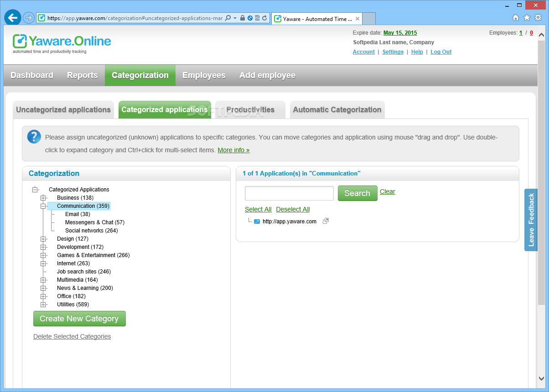Image resolution: width=549 pixels, height=392 pixels.
Task: Click the address bar search magnifier icon
Action: pos(228,18)
